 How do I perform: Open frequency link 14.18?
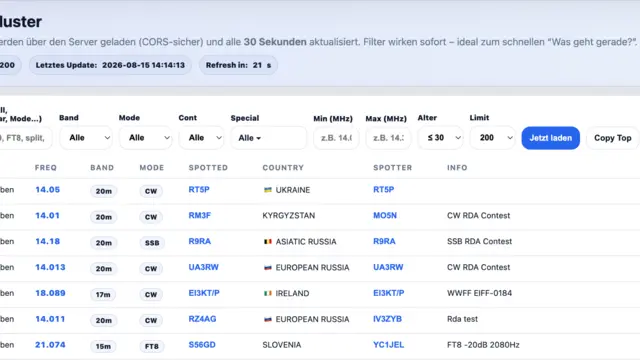click(x=47, y=241)
